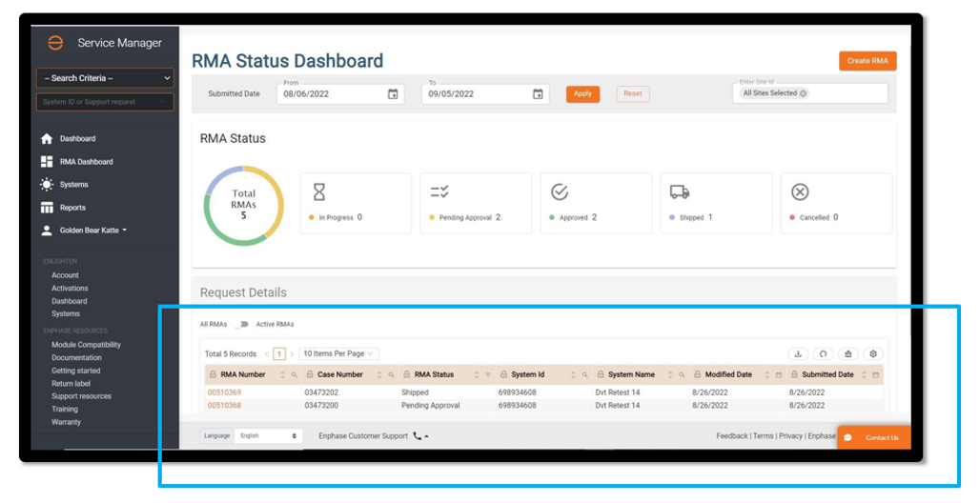
Task: Open Systems via the sun icon
Action: pyautogui.click(x=47, y=184)
